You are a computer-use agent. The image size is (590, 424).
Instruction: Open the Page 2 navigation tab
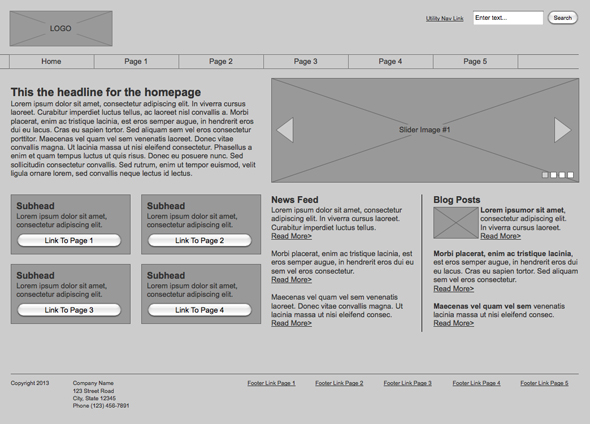(x=221, y=61)
